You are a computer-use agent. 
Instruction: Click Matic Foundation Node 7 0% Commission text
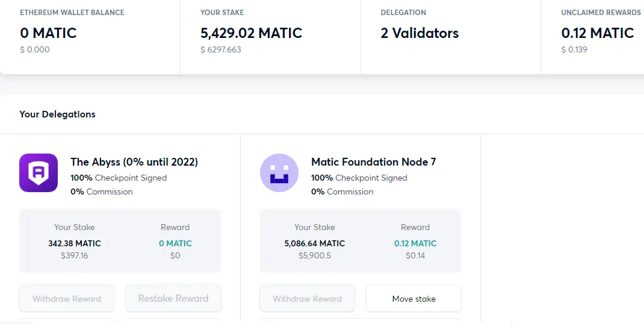[x=342, y=192]
